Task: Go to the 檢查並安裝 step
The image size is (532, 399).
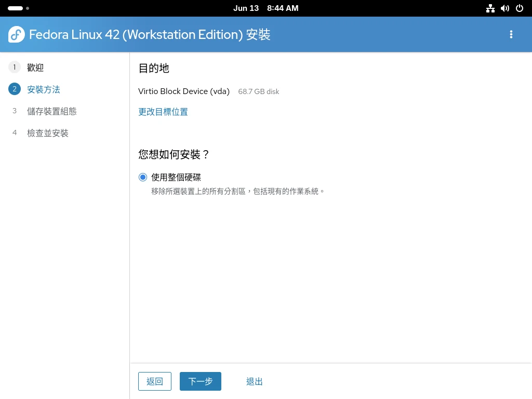Action: click(48, 133)
